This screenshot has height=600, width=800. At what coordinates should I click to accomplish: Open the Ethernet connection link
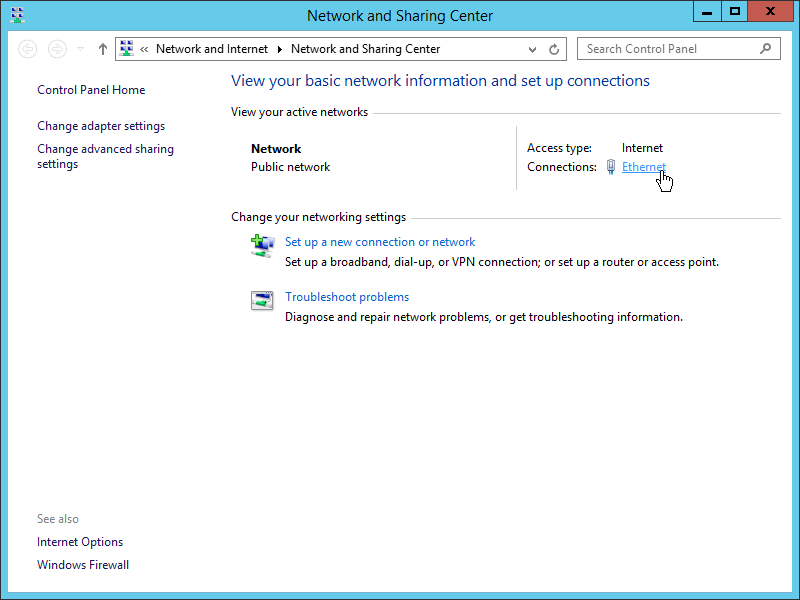(643, 167)
